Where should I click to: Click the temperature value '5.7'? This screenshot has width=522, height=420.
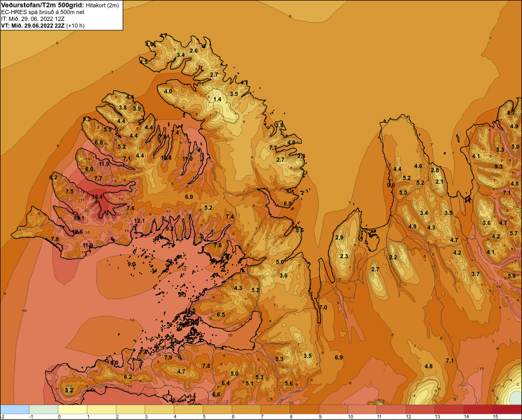[x=514, y=233]
